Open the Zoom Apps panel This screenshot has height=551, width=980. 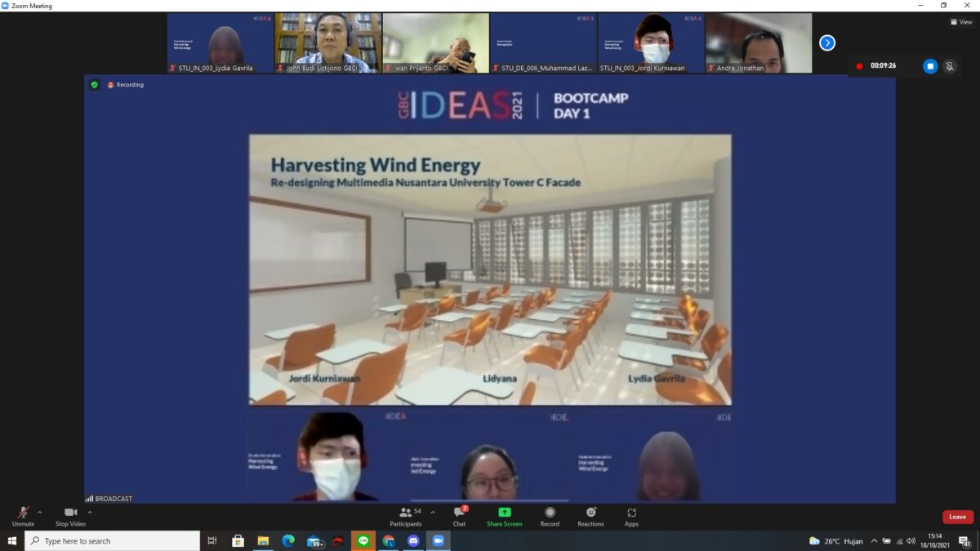point(631,516)
